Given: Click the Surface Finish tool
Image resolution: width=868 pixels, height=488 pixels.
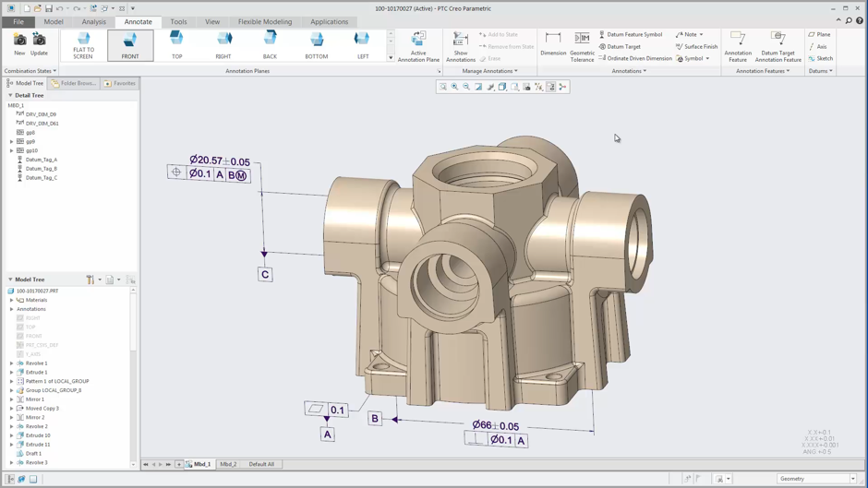Looking at the screenshot, I should (x=697, y=46).
